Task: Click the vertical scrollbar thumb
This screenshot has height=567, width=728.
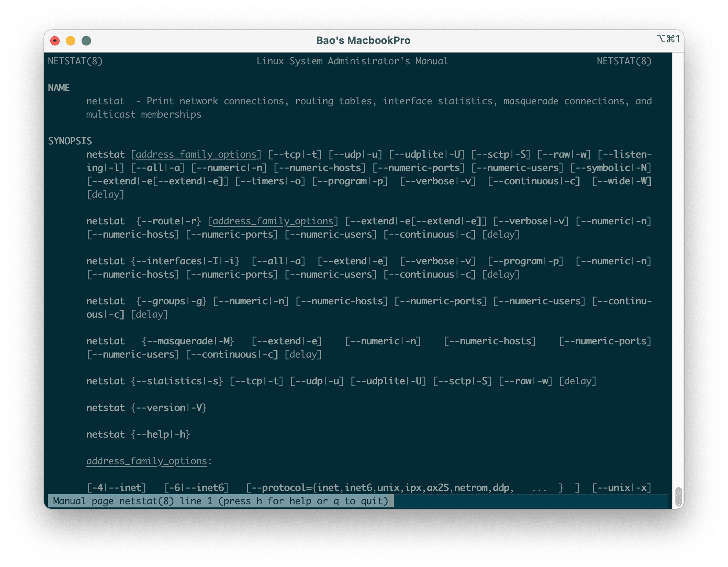Action: [679, 497]
